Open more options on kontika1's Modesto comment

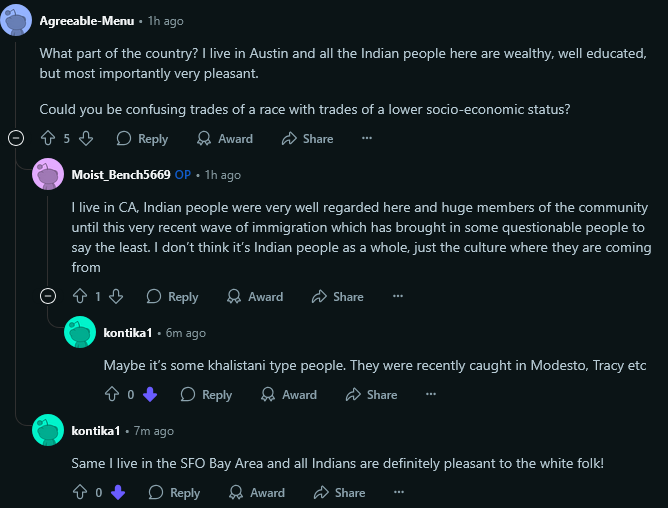(x=431, y=394)
